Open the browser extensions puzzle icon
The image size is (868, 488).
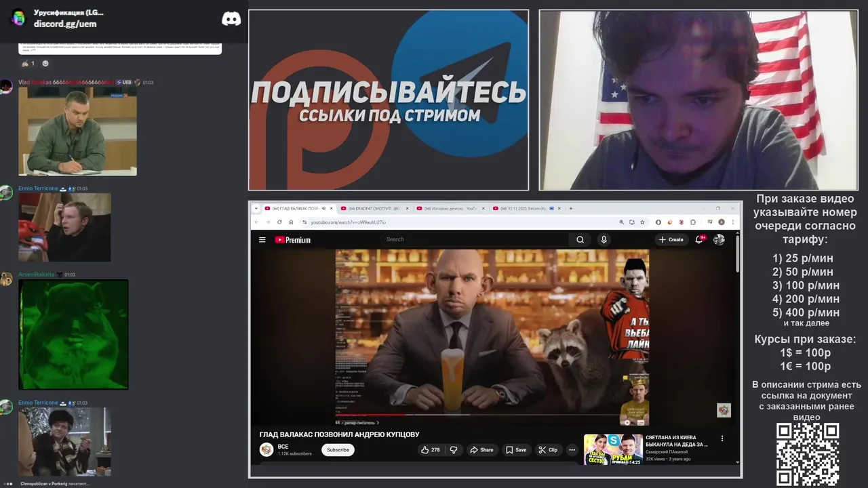pyautogui.click(x=692, y=222)
